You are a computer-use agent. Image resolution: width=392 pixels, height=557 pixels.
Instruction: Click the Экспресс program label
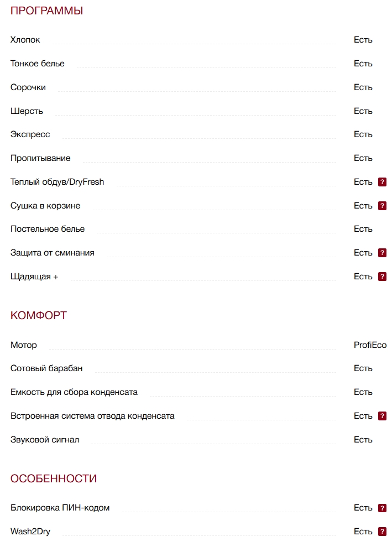30,134
